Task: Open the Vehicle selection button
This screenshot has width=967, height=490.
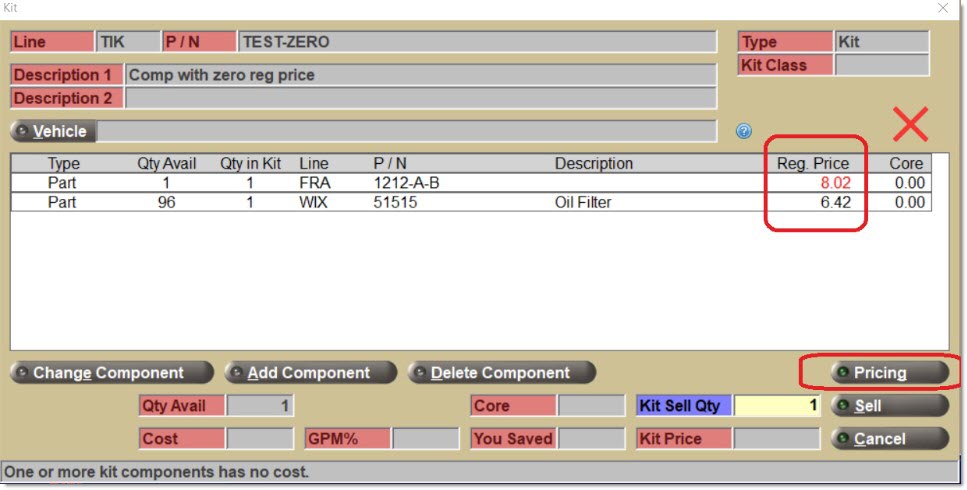Action: point(53,131)
